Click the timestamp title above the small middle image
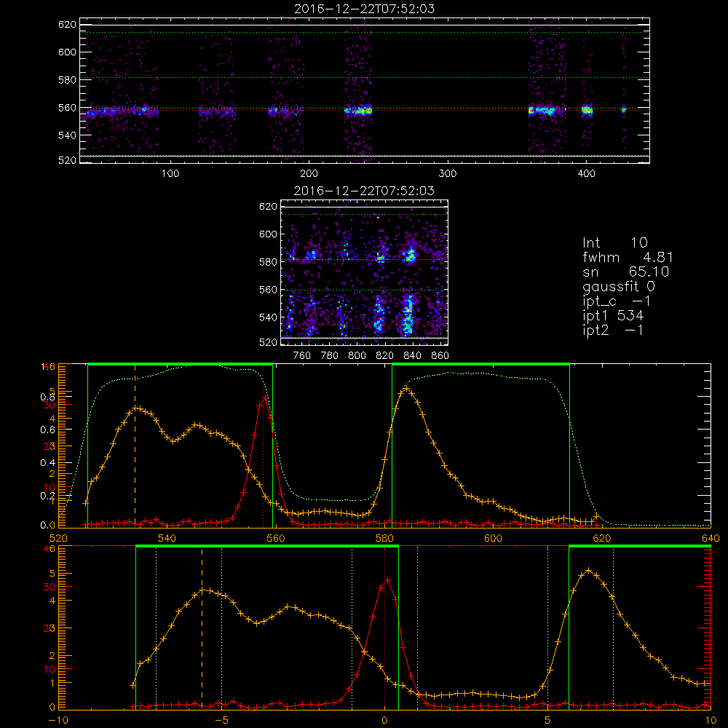728x728 pixels. (365, 191)
